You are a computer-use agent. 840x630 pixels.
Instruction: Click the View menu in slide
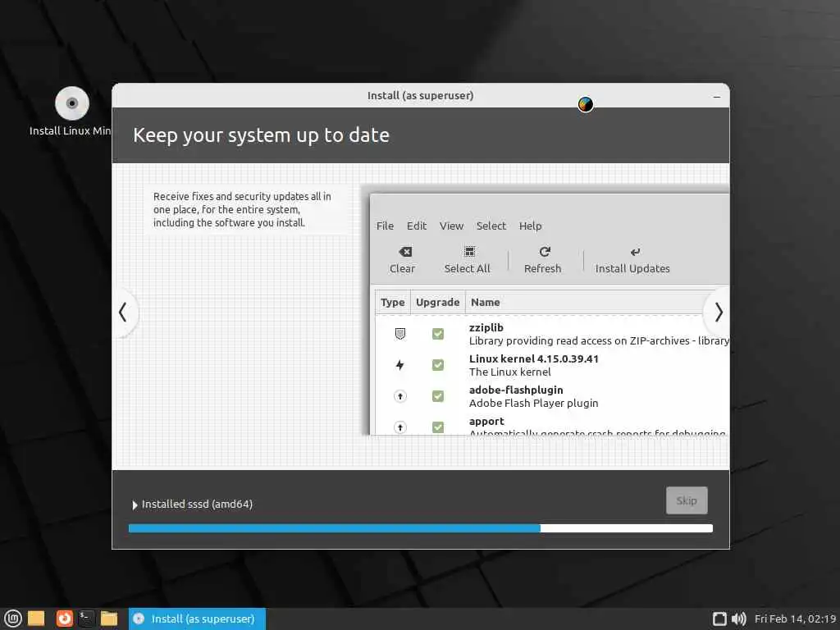point(451,226)
